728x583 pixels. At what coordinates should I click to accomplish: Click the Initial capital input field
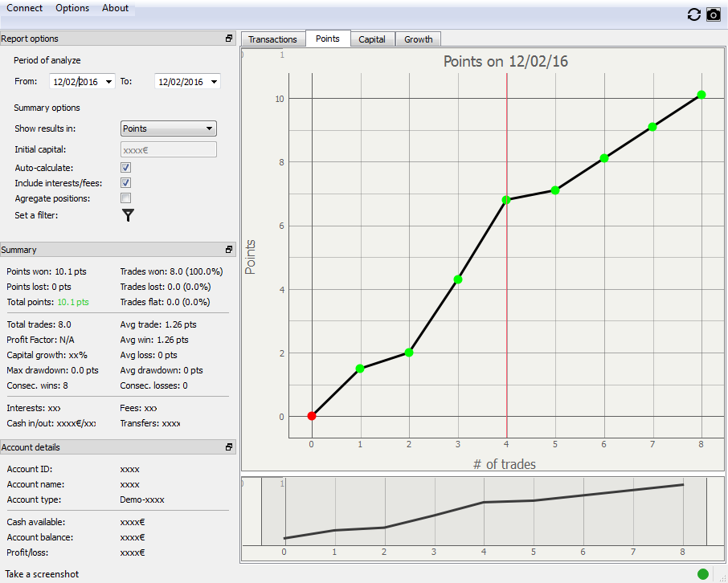click(169, 150)
